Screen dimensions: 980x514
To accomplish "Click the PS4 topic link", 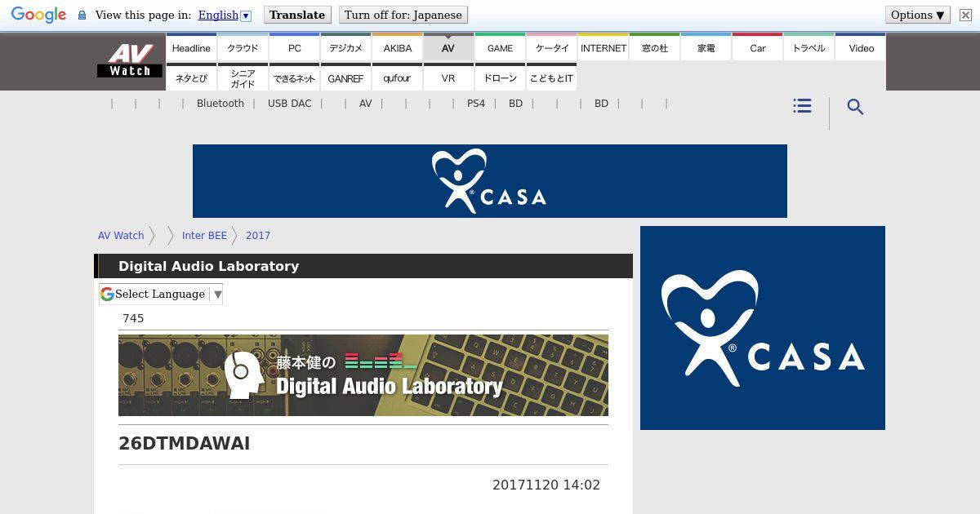I will 476,104.
